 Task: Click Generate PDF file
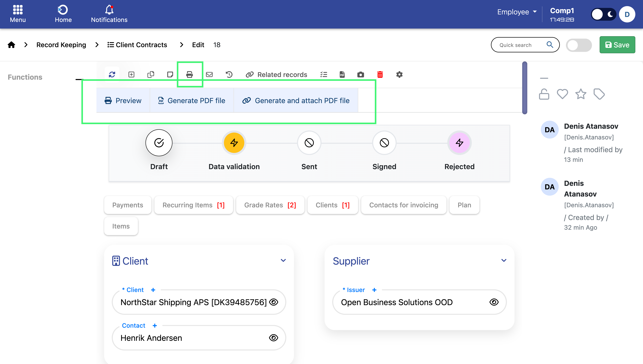pos(192,100)
